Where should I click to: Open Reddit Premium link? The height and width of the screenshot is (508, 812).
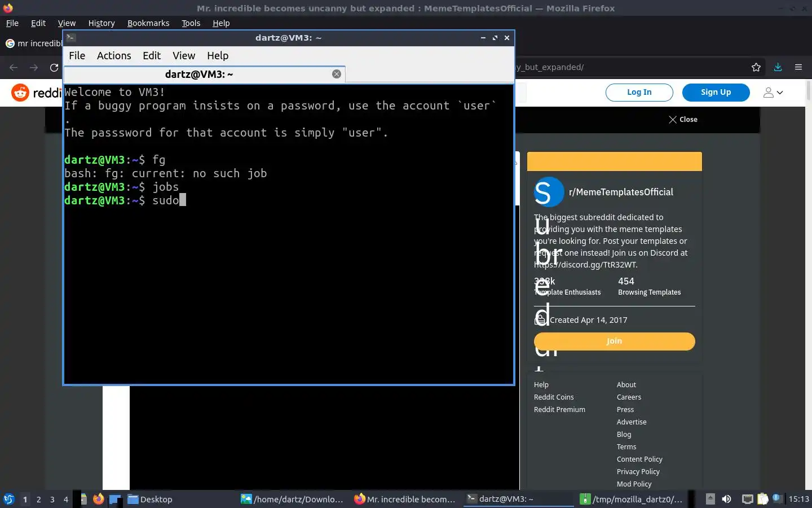(559, 410)
